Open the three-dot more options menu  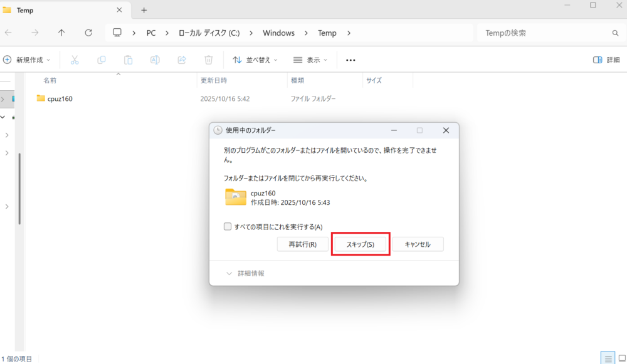350,60
